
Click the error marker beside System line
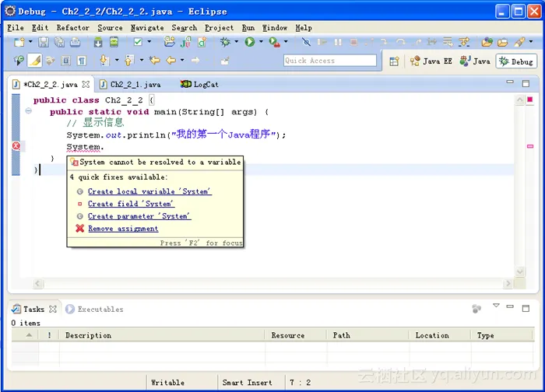click(x=16, y=146)
